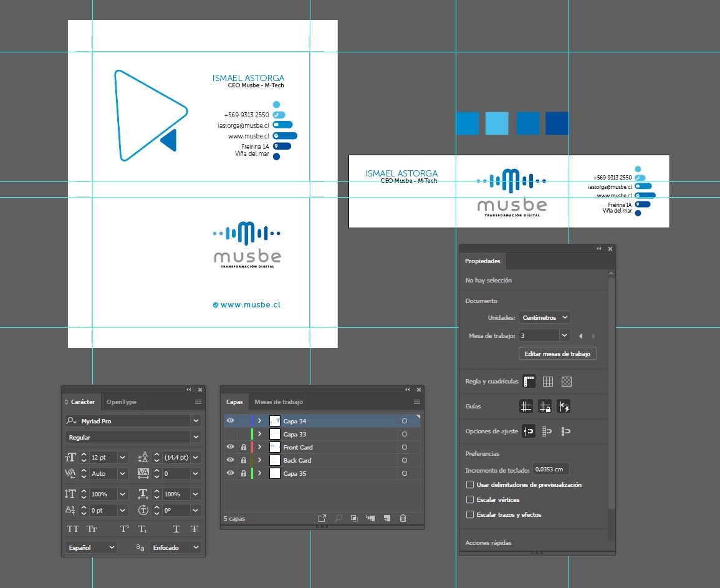Click Editar mesas de trabajo button
Screen dimensions: 720x588
557,354
